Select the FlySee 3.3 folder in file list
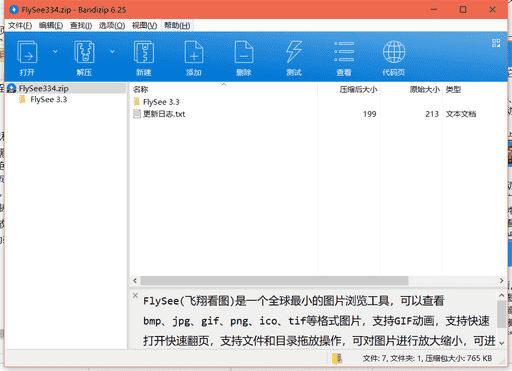The image size is (512, 371). click(161, 102)
